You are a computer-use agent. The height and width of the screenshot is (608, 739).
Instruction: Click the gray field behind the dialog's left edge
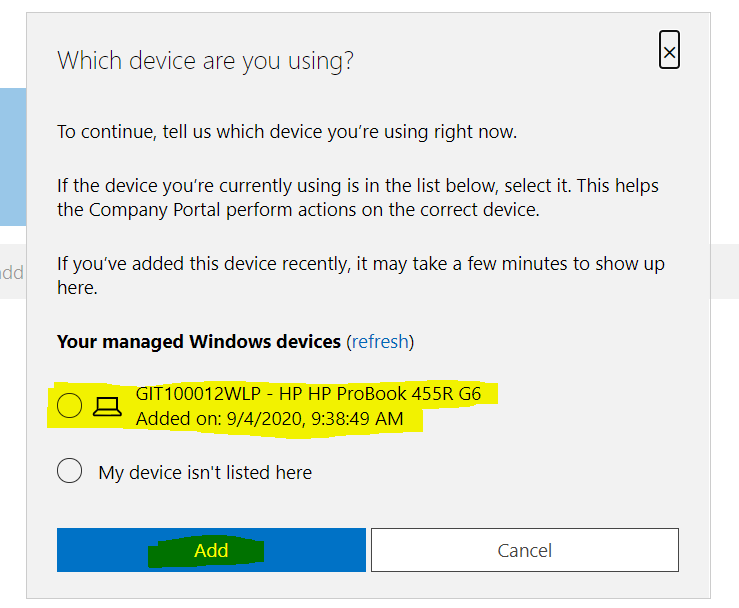pos(12,272)
